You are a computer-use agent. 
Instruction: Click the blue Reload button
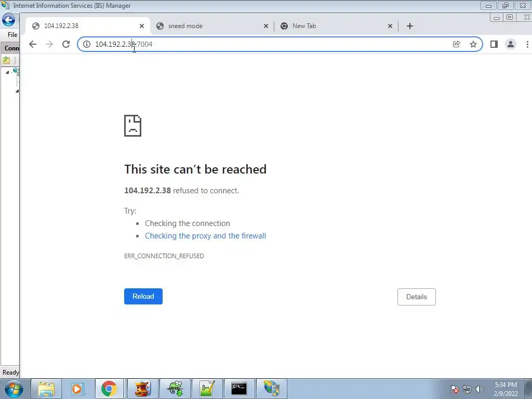143,296
